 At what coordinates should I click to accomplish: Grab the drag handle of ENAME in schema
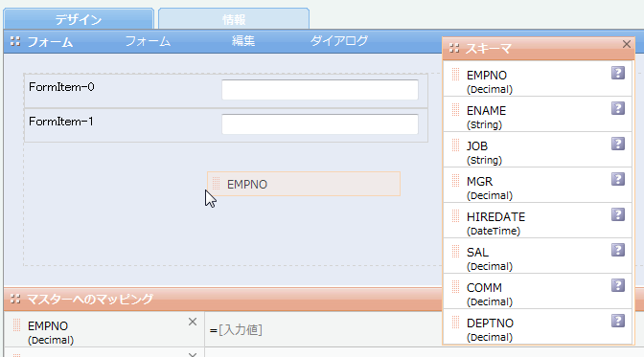pos(455,109)
